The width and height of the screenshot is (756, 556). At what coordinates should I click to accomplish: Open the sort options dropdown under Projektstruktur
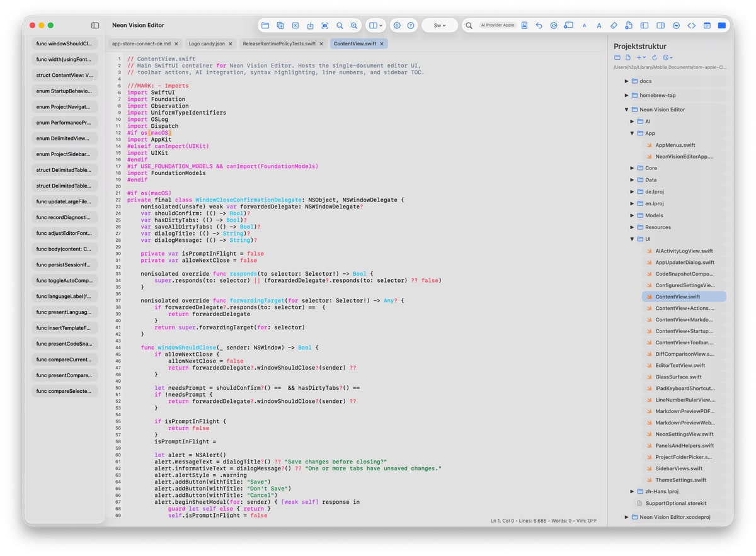[668, 57]
